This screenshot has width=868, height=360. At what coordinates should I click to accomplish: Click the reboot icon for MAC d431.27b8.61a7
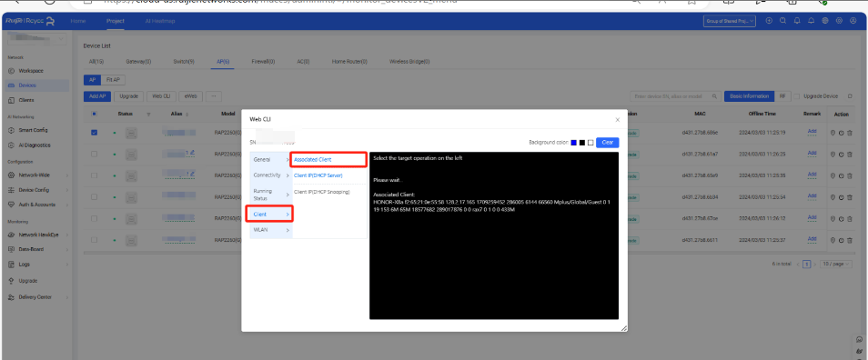pyautogui.click(x=842, y=154)
